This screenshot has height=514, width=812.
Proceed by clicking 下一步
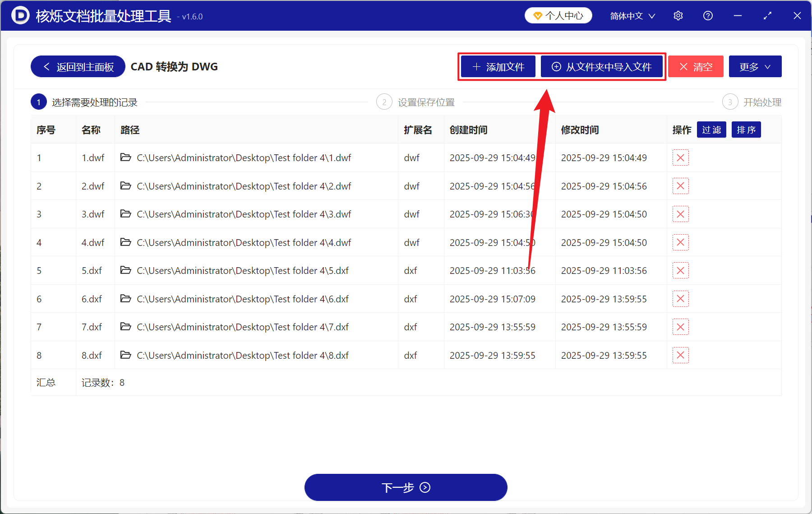point(406,487)
